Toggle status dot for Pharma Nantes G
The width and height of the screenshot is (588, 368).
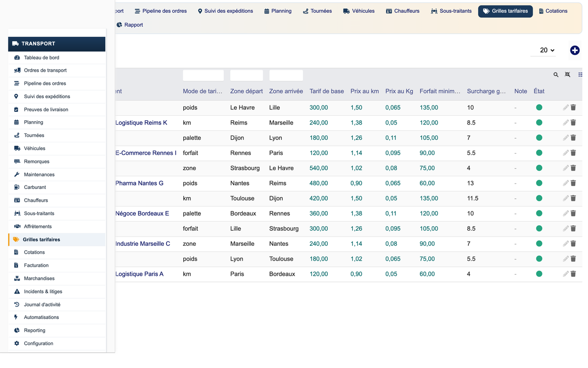539,183
